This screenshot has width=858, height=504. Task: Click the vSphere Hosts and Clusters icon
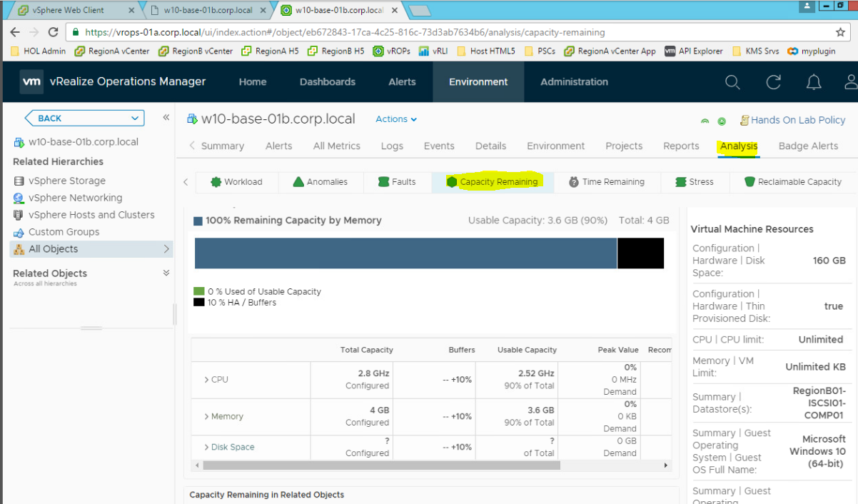(19, 215)
